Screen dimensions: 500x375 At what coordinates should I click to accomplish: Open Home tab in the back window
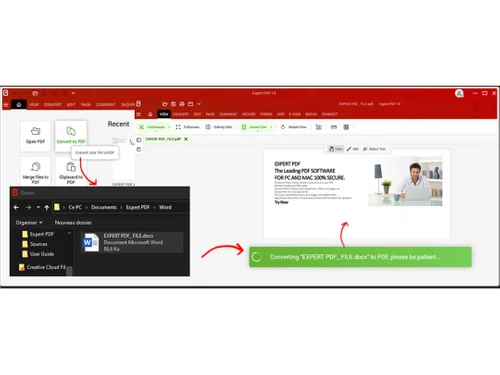(19, 104)
